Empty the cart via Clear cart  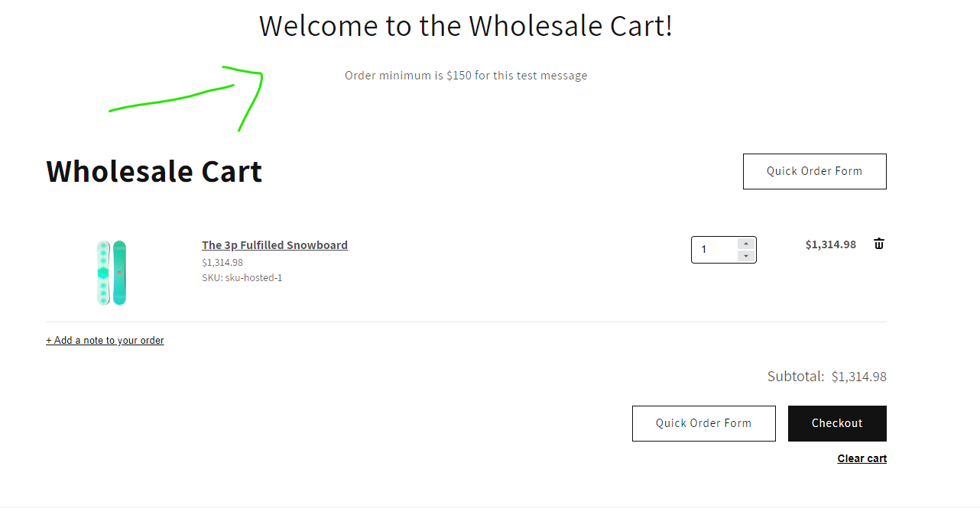[862, 458]
